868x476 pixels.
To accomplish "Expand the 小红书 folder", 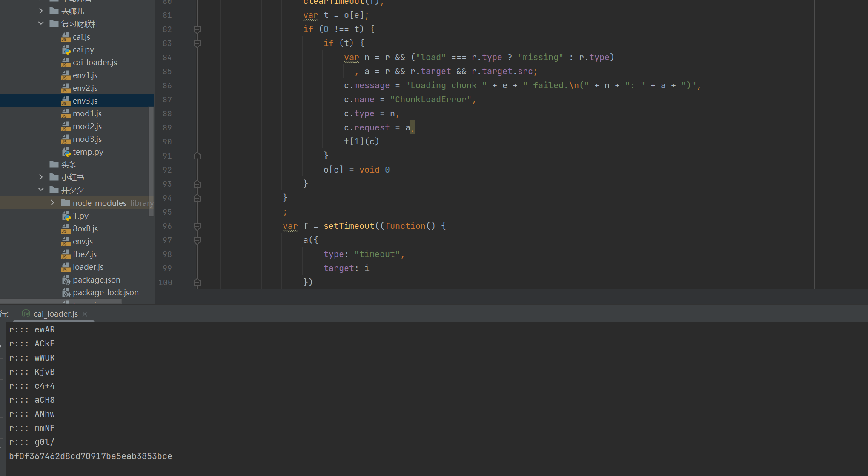I will [x=41, y=177].
